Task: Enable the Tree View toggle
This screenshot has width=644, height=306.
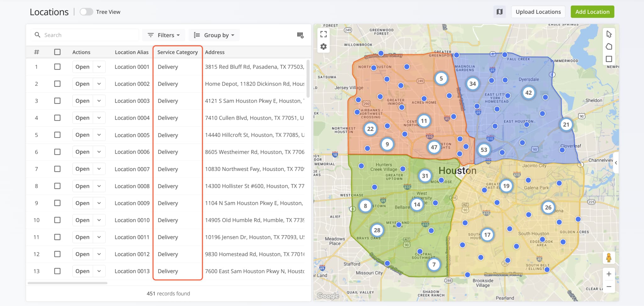Action: [86, 11]
